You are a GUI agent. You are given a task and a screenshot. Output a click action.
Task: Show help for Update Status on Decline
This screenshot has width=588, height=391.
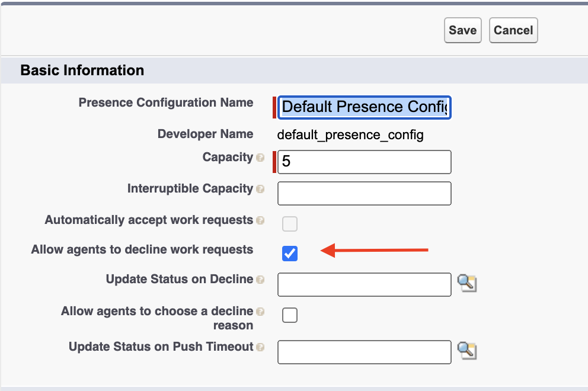pos(260,280)
